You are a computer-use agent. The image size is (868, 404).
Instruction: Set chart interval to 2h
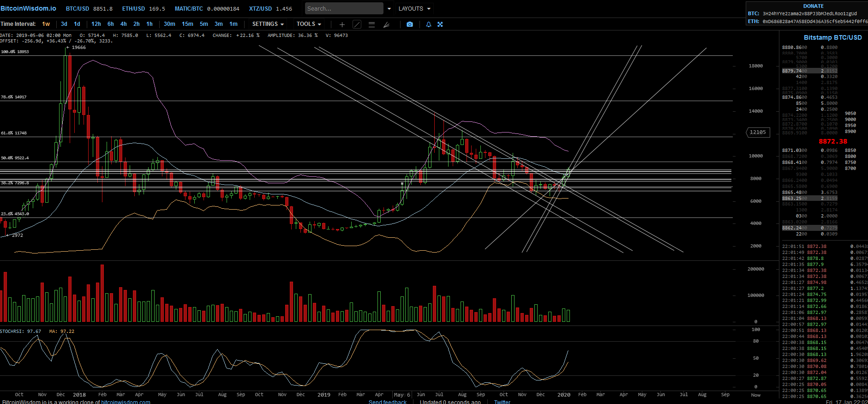point(137,24)
